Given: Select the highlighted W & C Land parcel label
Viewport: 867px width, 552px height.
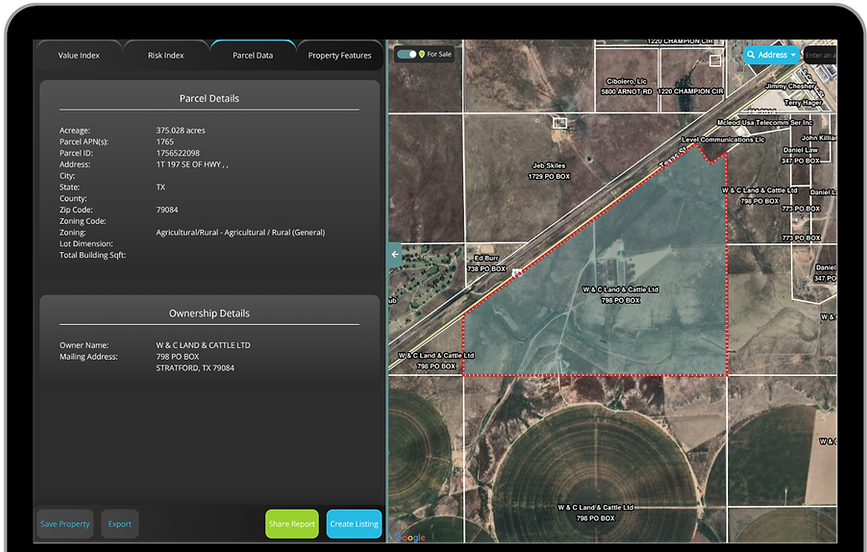Looking at the screenshot, I should 620,295.
